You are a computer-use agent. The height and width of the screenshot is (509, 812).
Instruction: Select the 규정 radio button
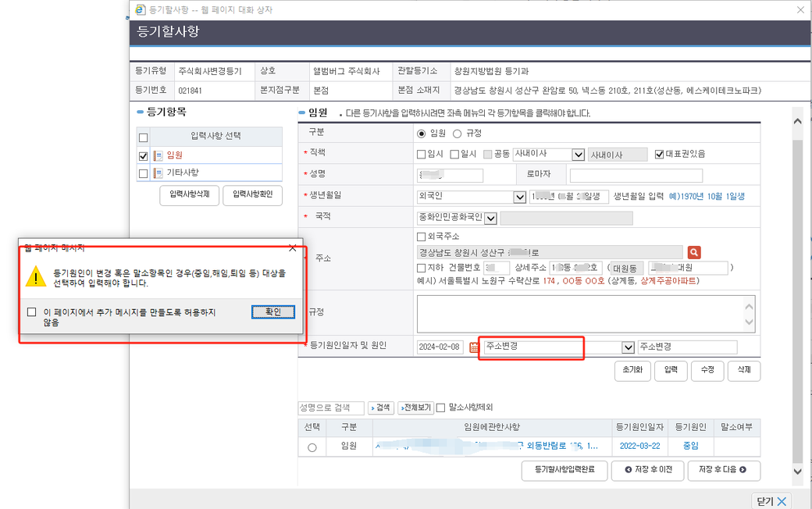point(458,133)
